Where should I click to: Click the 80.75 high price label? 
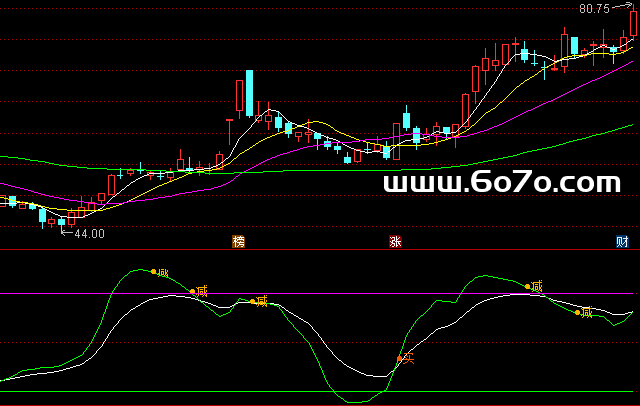coord(594,9)
